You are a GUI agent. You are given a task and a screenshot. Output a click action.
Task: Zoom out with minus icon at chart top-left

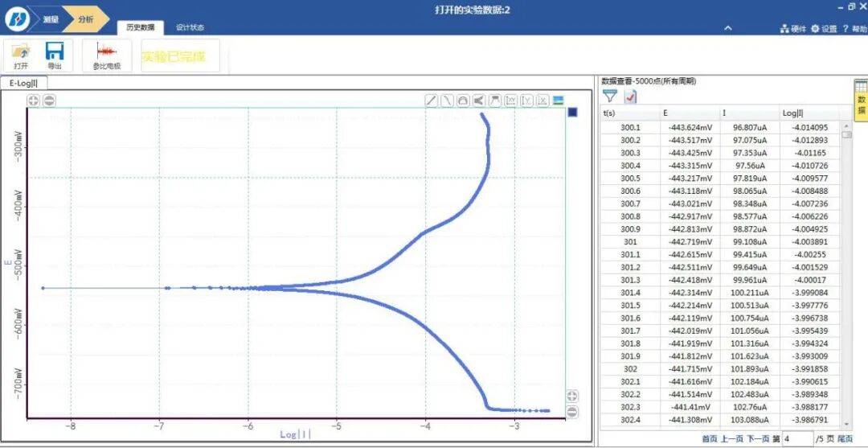pos(49,101)
